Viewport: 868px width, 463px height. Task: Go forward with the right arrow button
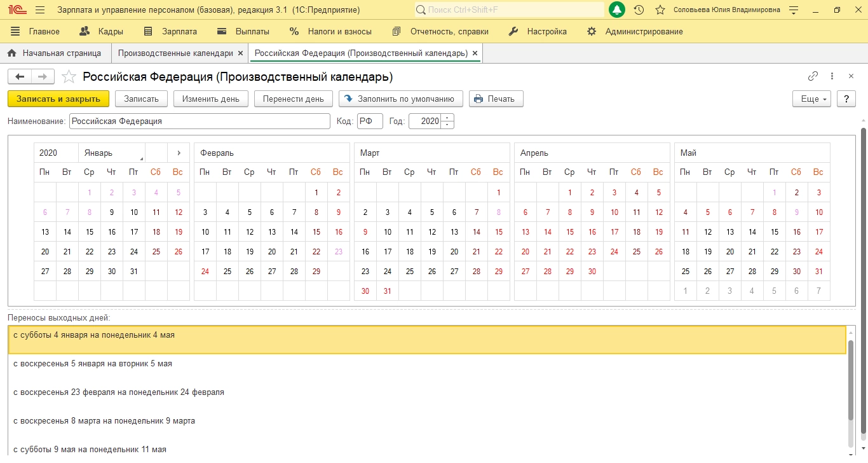click(42, 77)
